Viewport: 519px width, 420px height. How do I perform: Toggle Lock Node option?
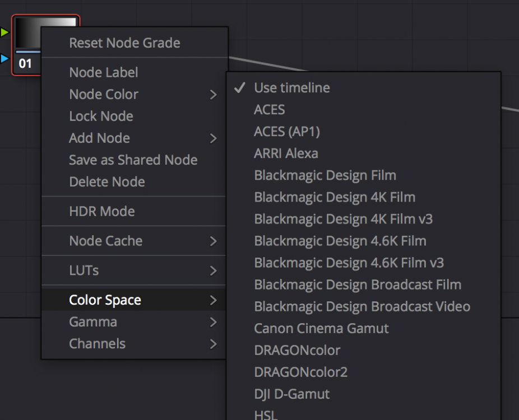pyautogui.click(x=101, y=116)
